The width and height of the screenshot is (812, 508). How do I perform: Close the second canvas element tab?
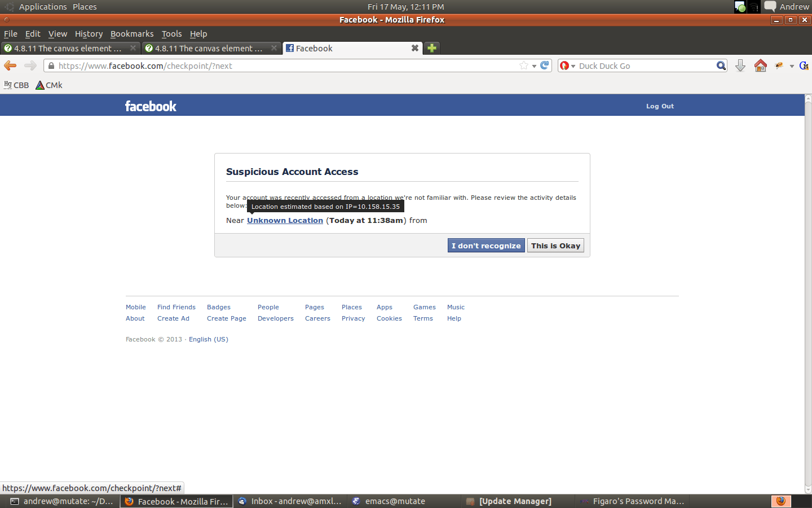(x=274, y=48)
